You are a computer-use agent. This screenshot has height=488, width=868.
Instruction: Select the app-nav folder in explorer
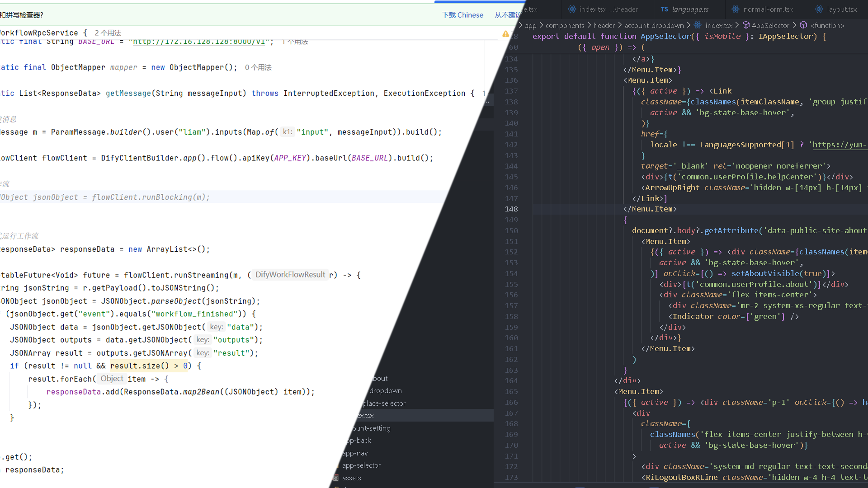(355, 453)
